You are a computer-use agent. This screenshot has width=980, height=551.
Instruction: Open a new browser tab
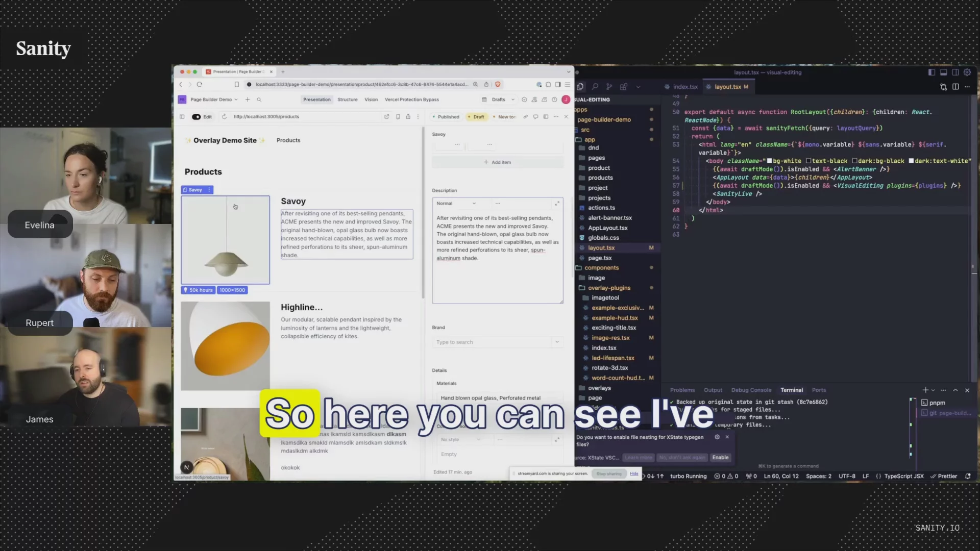coord(283,72)
